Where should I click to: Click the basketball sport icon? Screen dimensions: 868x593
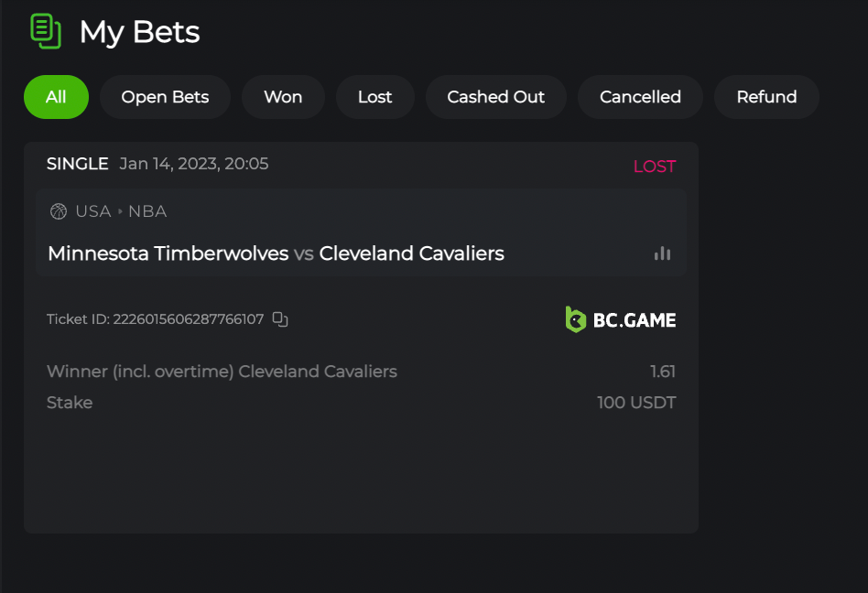pyautogui.click(x=59, y=211)
